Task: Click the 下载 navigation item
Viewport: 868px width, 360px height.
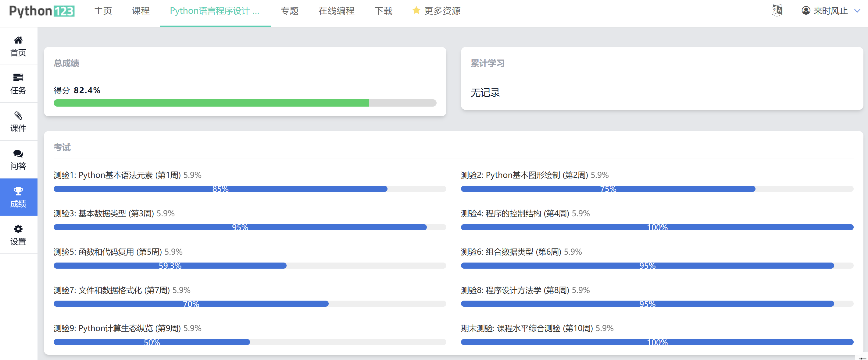Action: (383, 11)
